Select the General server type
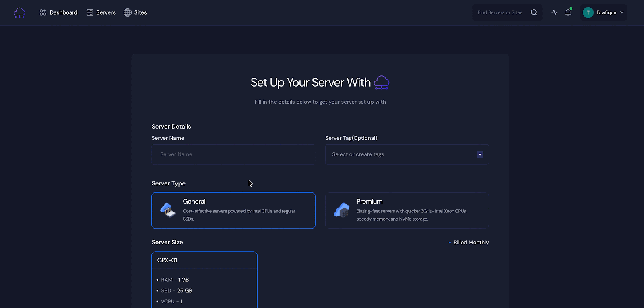Image resolution: width=644 pixels, height=308 pixels. pyautogui.click(x=233, y=210)
